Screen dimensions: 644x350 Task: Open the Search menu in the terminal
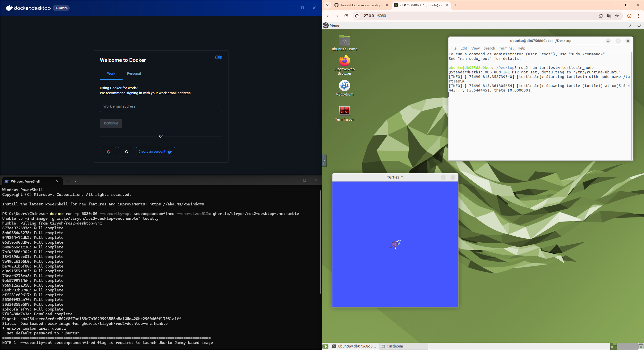(x=489, y=48)
